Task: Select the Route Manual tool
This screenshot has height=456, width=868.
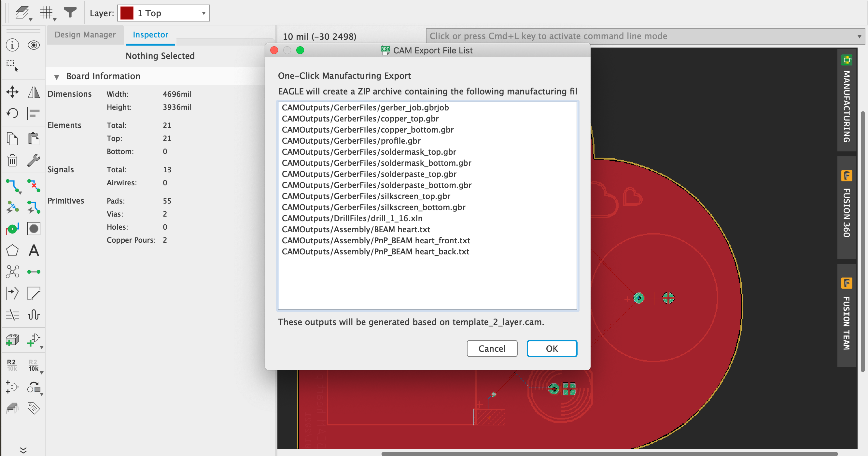Action: [x=12, y=186]
